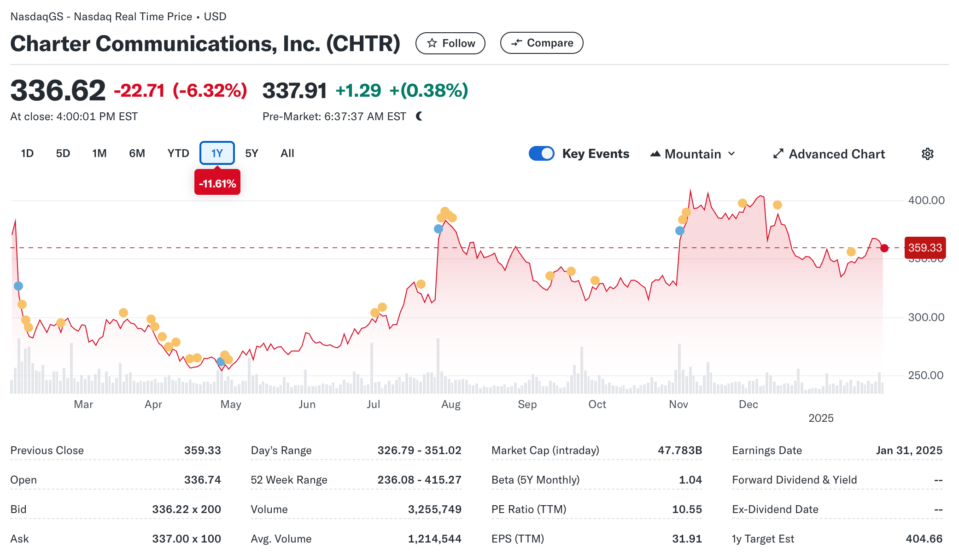Toggle the Key Events switch
The height and width of the screenshot is (560, 959).
[x=541, y=153]
